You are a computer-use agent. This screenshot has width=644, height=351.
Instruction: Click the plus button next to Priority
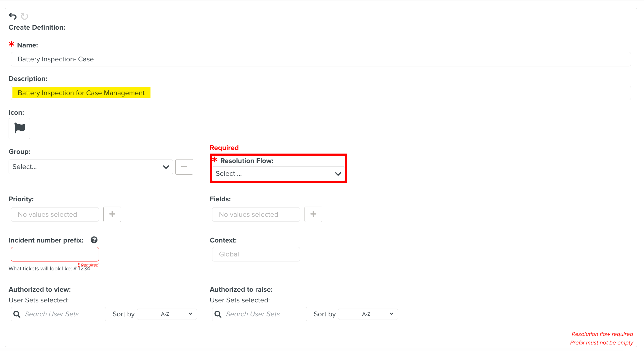[112, 214]
